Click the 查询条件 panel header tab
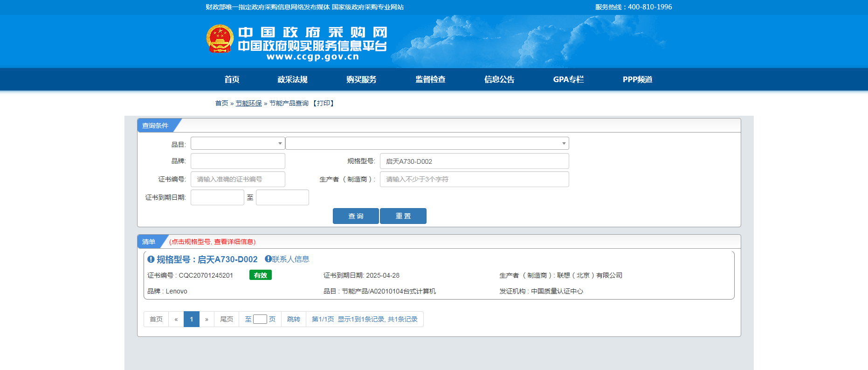 tap(155, 126)
